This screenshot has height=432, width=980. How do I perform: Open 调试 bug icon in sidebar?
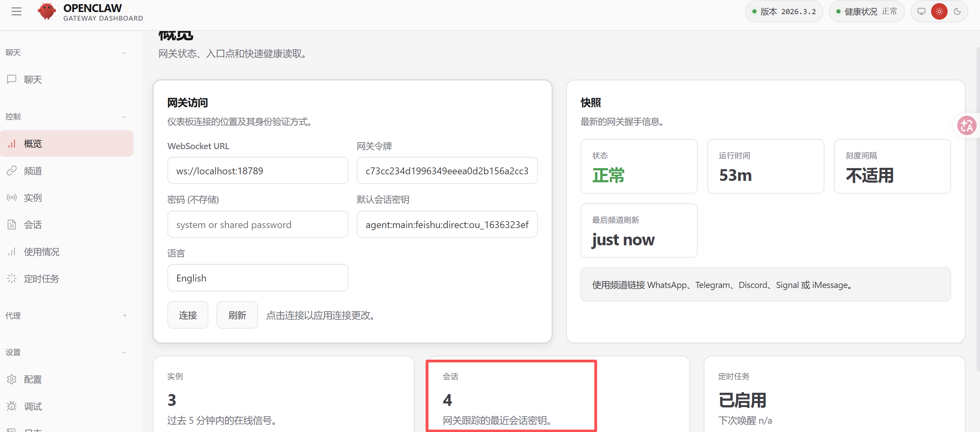pyautogui.click(x=12, y=407)
